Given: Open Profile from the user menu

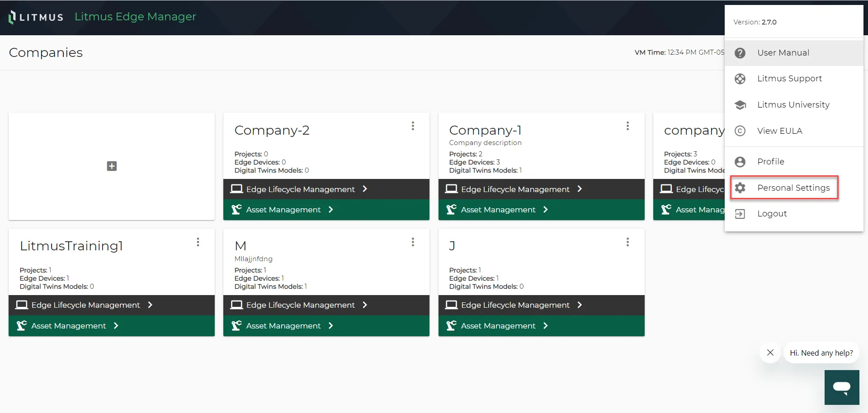Looking at the screenshot, I should tap(794, 162).
